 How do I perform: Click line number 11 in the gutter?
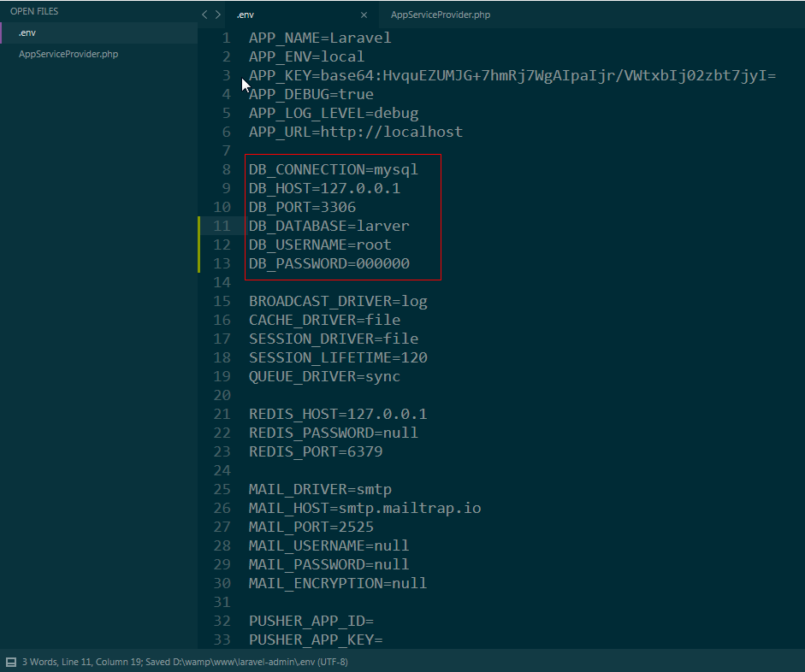pos(222,226)
